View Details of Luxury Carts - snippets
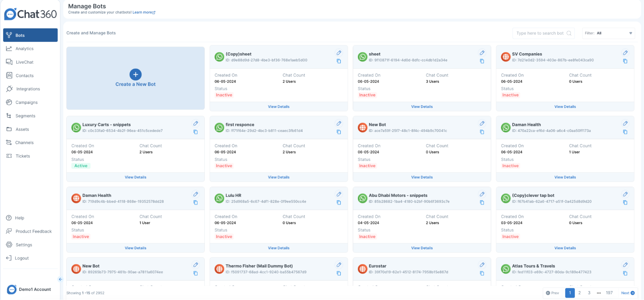 click(x=135, y=177)
